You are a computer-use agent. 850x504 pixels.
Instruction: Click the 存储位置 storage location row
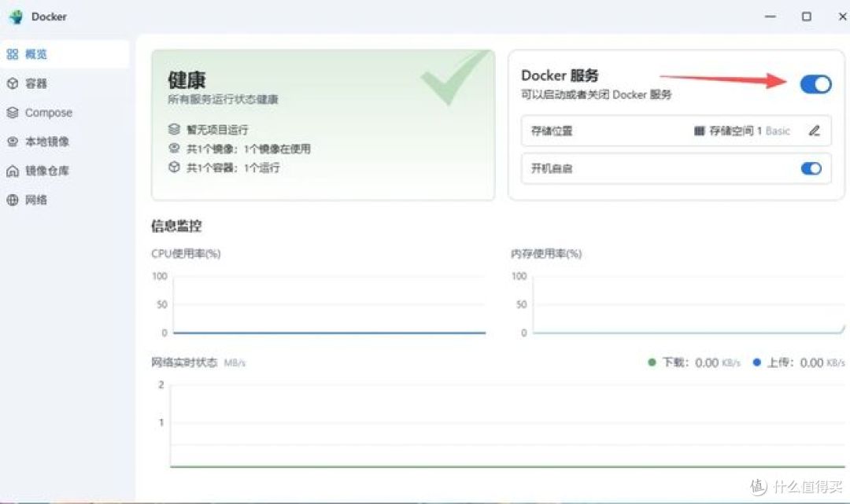676,131
